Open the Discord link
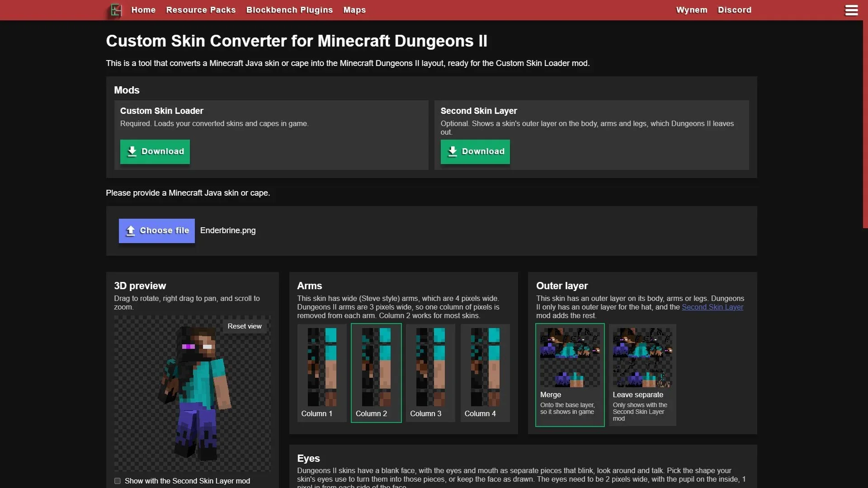Image resolution: width=868 pixels, height=488 pixels. [x=735, y=10]
